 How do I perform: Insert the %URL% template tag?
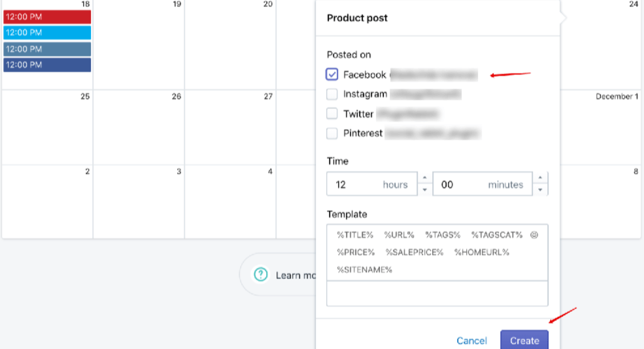(x=399, y=235)
